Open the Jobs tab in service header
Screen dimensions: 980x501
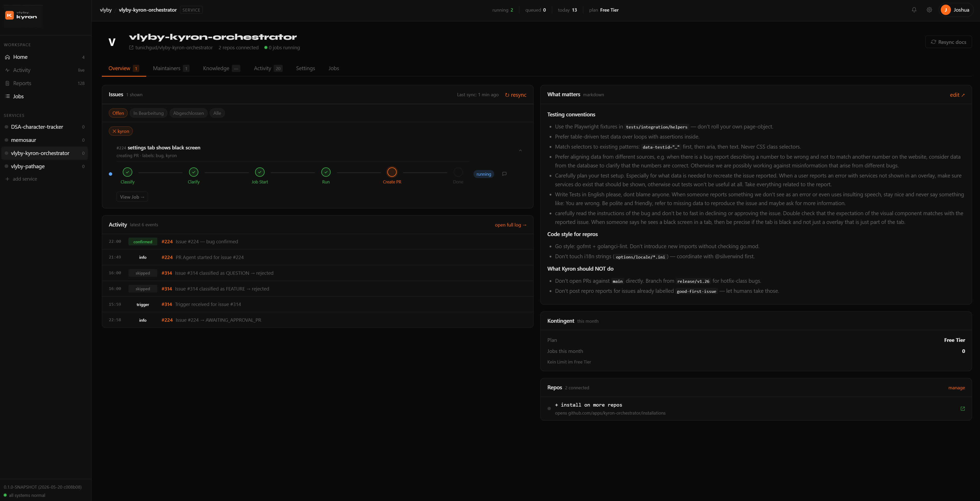point(334,69)
